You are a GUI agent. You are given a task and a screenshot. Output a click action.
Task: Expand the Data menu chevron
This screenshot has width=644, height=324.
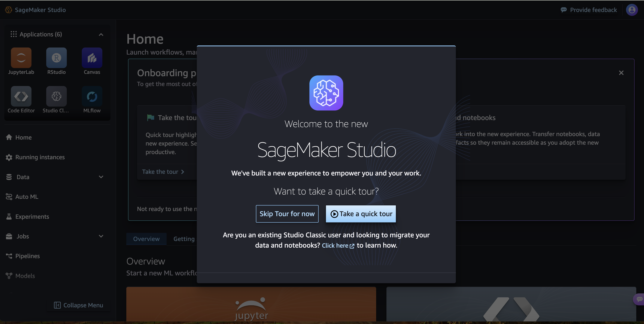(x=101, y=177)
